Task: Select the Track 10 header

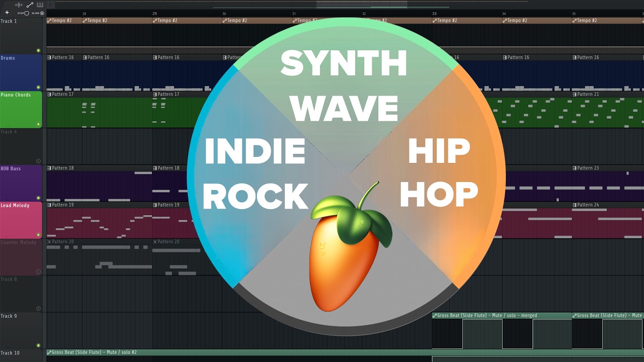Action: pyautogui.click(x=21, y=355)
